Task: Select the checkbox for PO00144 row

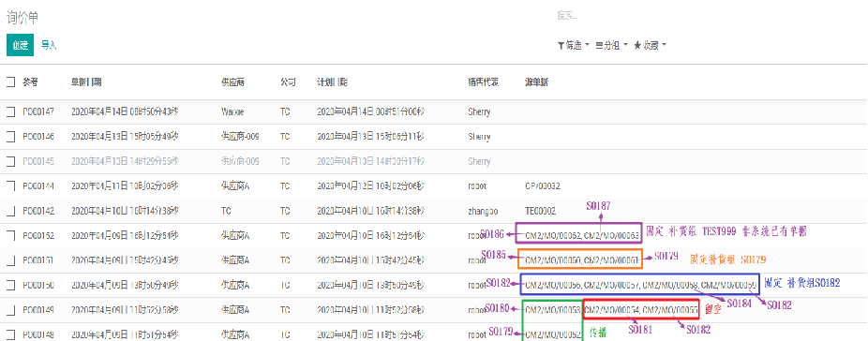Action: (11, 186)
